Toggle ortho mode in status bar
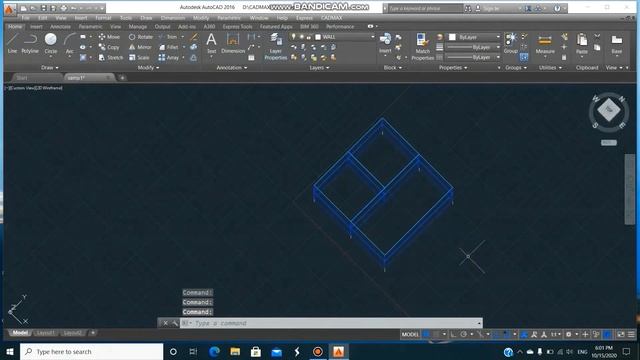The height and width of the screenshot is (360, 640). (x=453, y=334)
